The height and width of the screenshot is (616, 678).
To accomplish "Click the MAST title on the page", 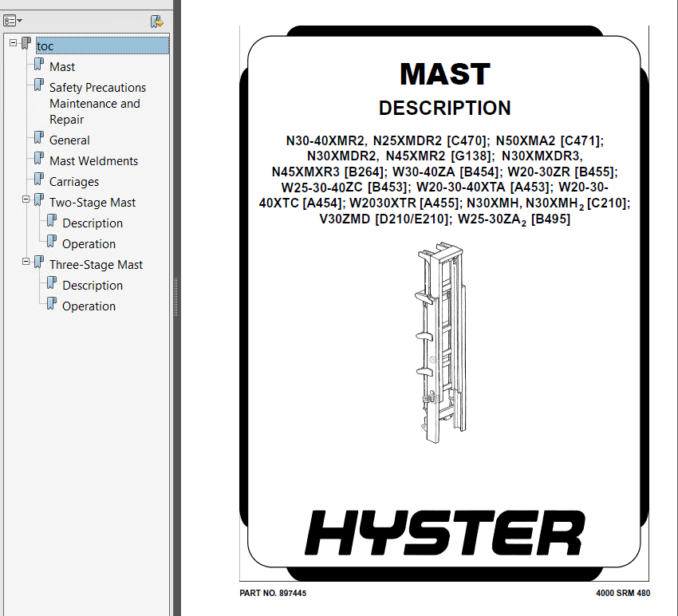I will [445, 74].
